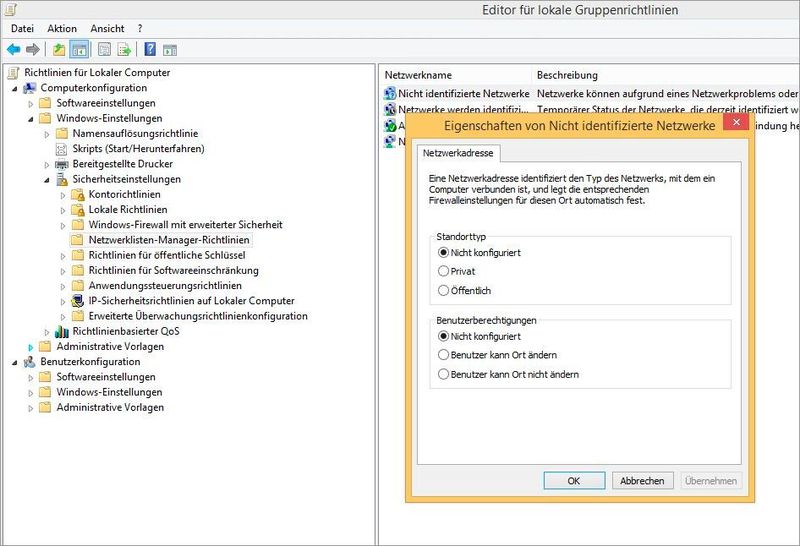Collapse the Benutzerkonfiguration node
Image resolution: width=800 pixels, height=546 pixels.
[15, 363]
